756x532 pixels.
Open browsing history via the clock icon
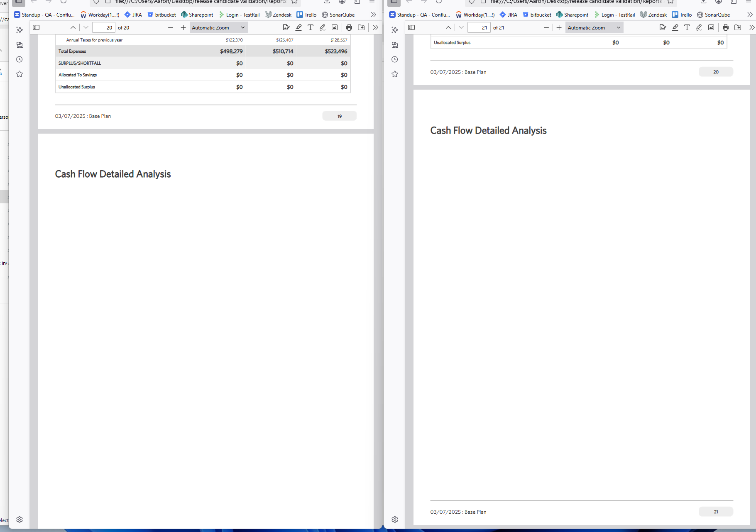19,59
